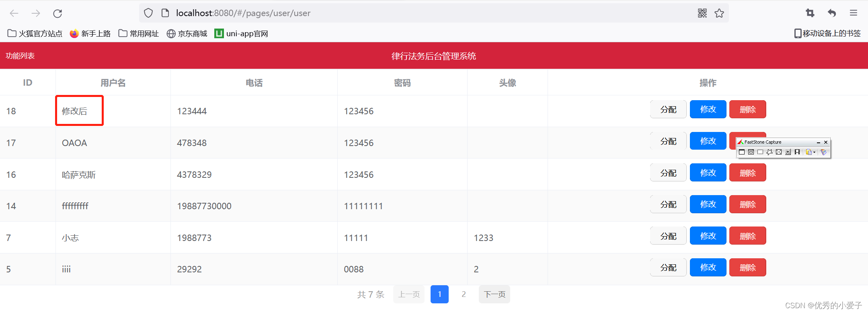Click 修改 button for user 小志
Image resolution: width=868 pixels, height=313 pixels.
click(708, 236)
